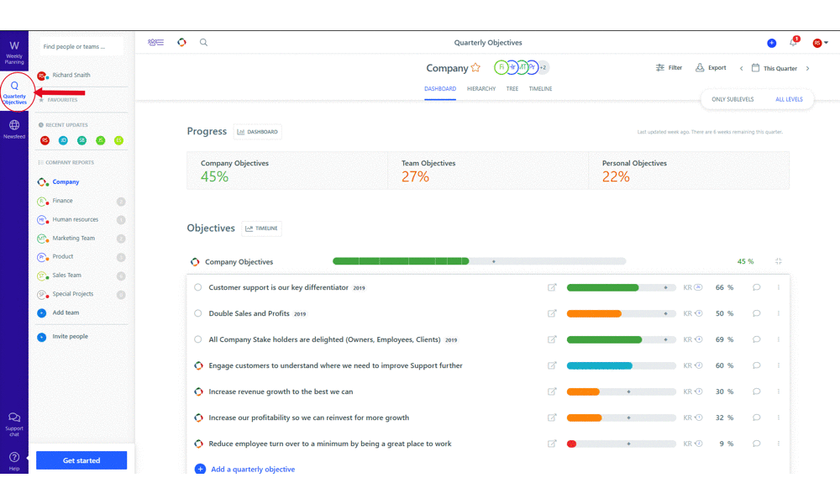This screenshot has width=840, height=504.
Task: Adjust progress bar of Double Sales and Profits
Action: pyautogui.click(x=622, y=313)
